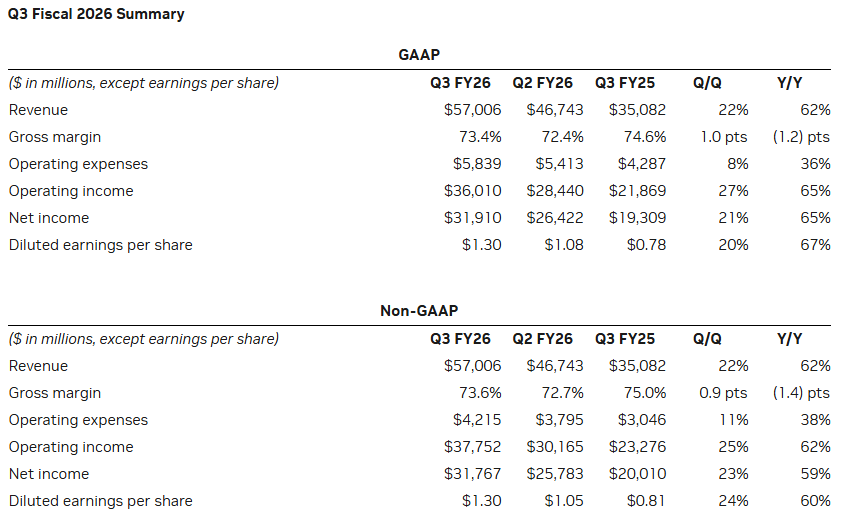
Task: Click Non-GAAP Q2 FY26 operating income $30,165
Action: click(555, 447)
